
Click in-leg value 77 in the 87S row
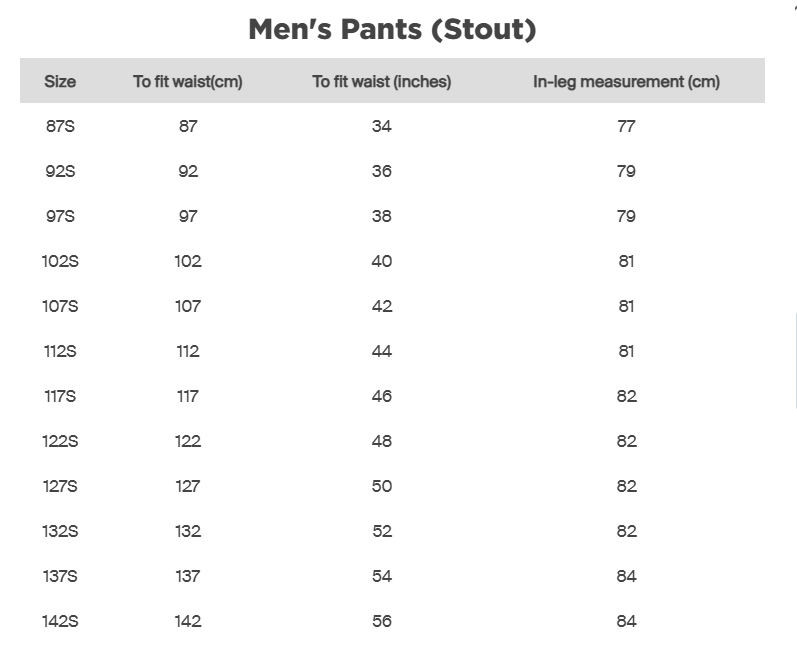coord(626,127)
